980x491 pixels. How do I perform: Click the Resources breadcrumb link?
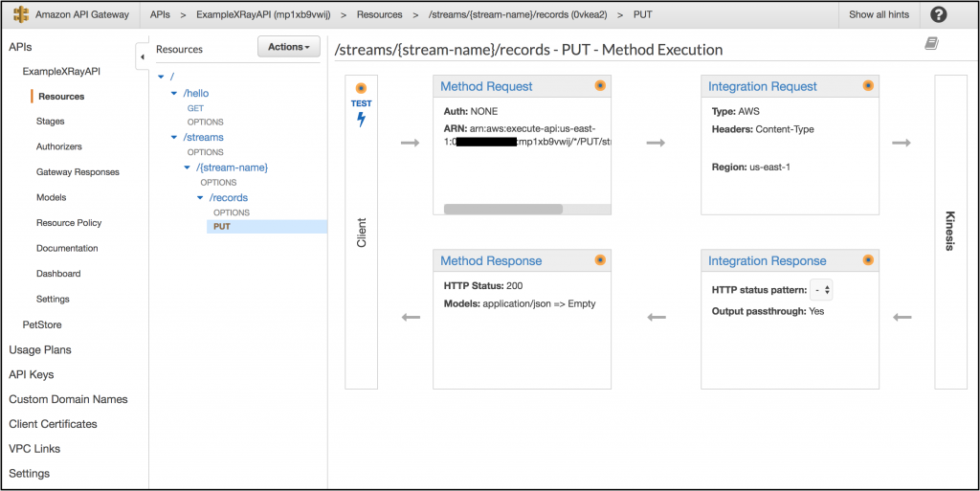point(379,14)
